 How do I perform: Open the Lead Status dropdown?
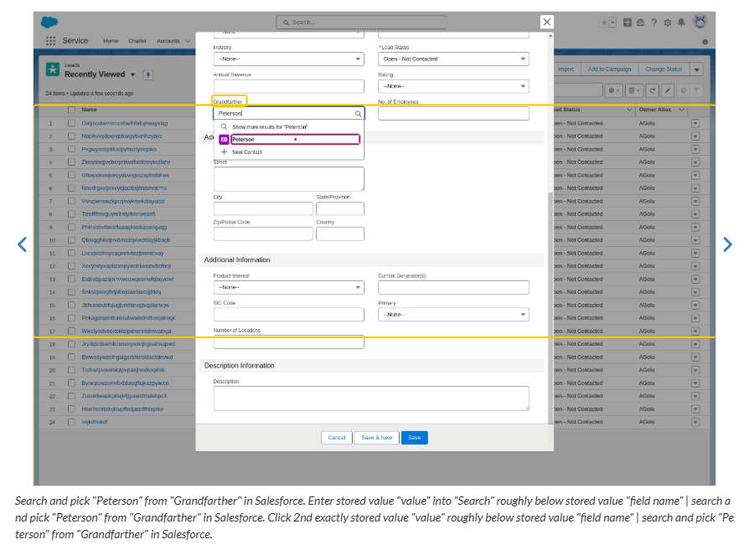tap(453, 59)
